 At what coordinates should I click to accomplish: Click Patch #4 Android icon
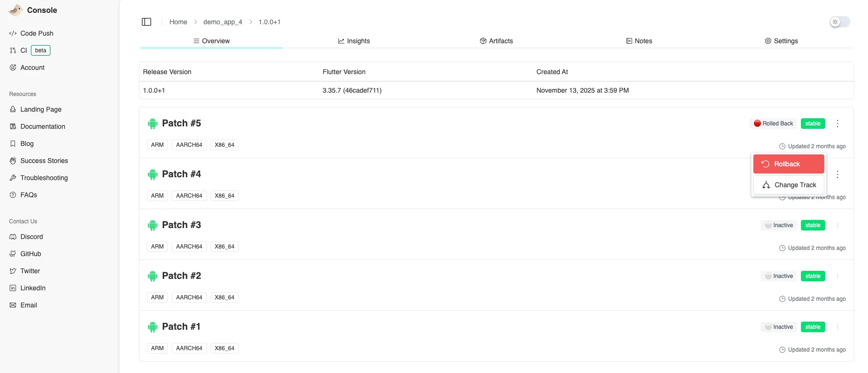tap(153, 174)
